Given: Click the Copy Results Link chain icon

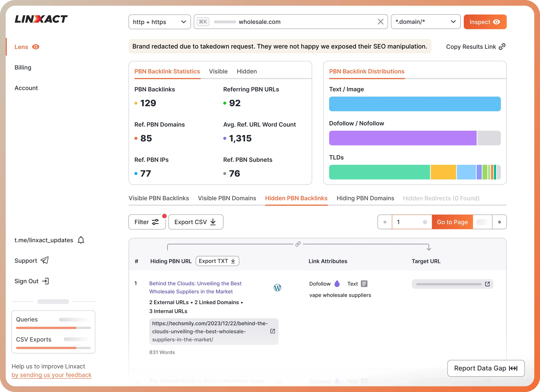Looking at the screenshot, I should tap(502, 47).
